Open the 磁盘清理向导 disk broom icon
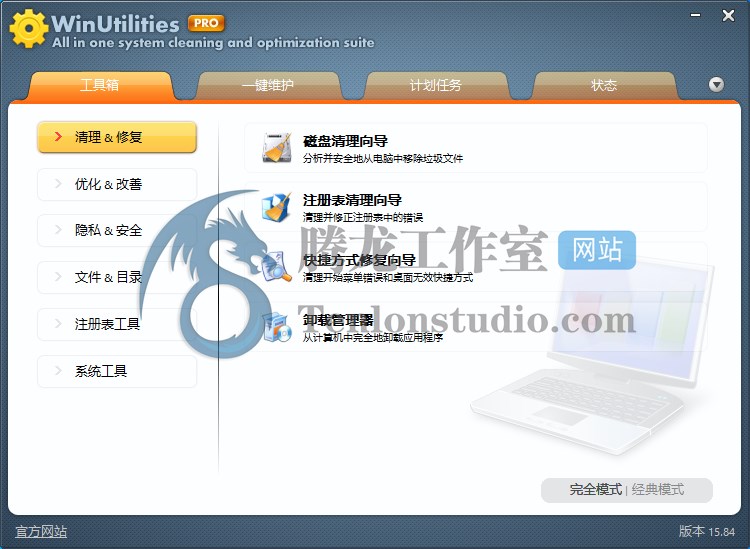The height and width of the screenshot is (549, 750). [x=277, y=148]
